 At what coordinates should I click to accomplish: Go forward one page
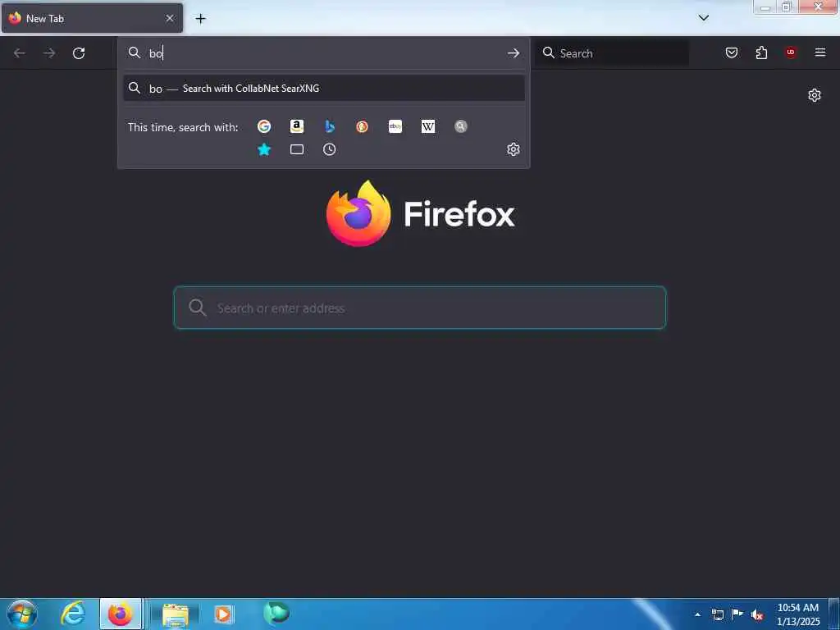[49, 53]
